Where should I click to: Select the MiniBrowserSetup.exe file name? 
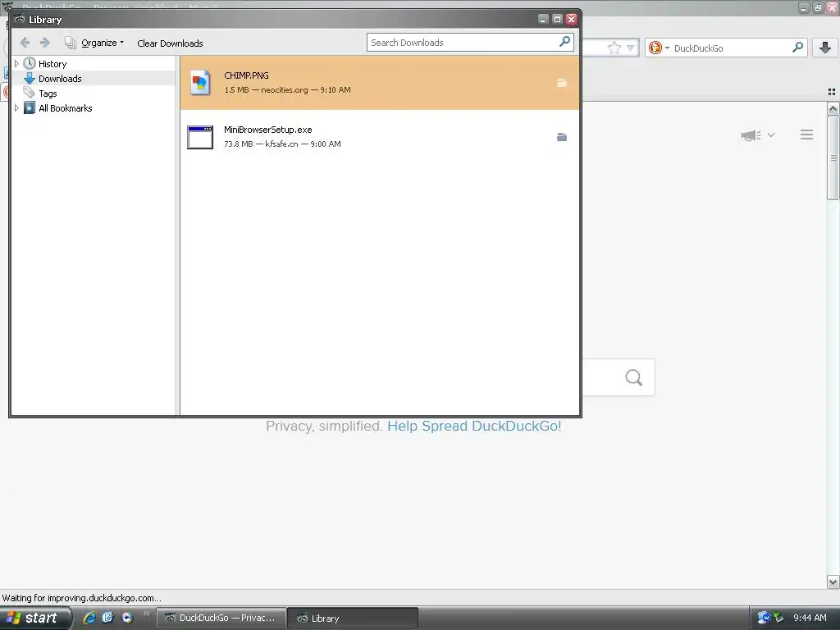click(268, 130)
